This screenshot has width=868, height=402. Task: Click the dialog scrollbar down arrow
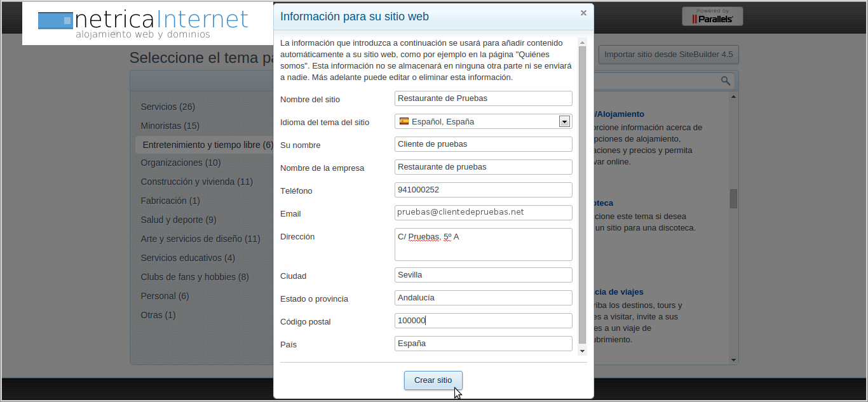(x=582, y=350)
